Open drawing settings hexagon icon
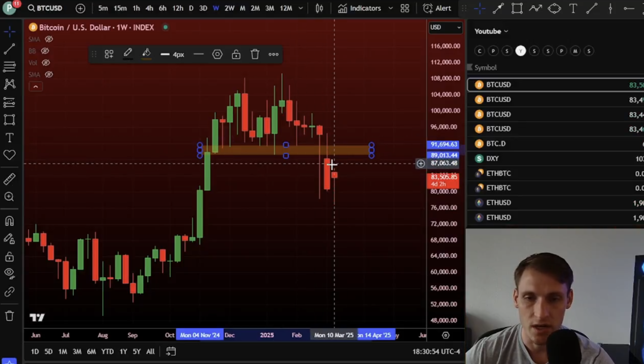The width and height of the screenshot is (644, 364). pos(217,54)
